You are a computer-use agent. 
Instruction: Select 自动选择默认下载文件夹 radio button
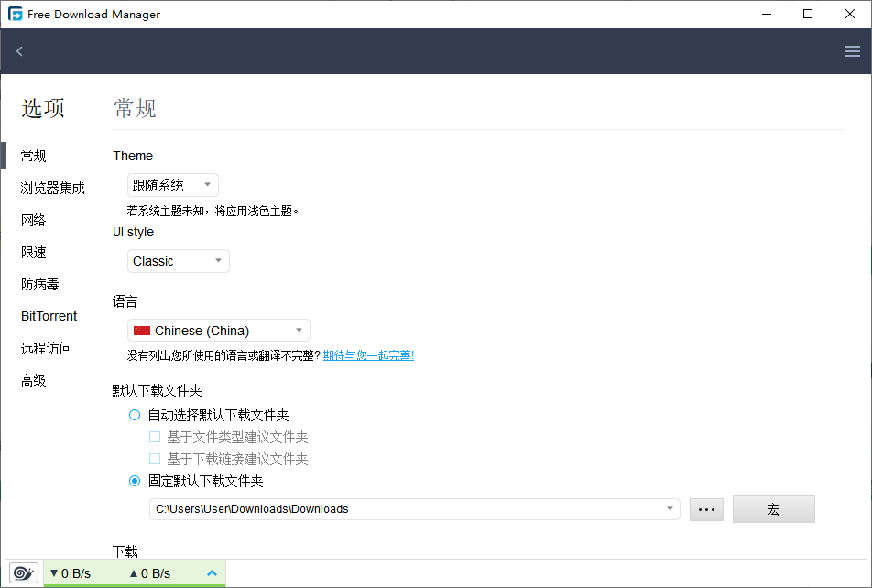tap(135, 415)
